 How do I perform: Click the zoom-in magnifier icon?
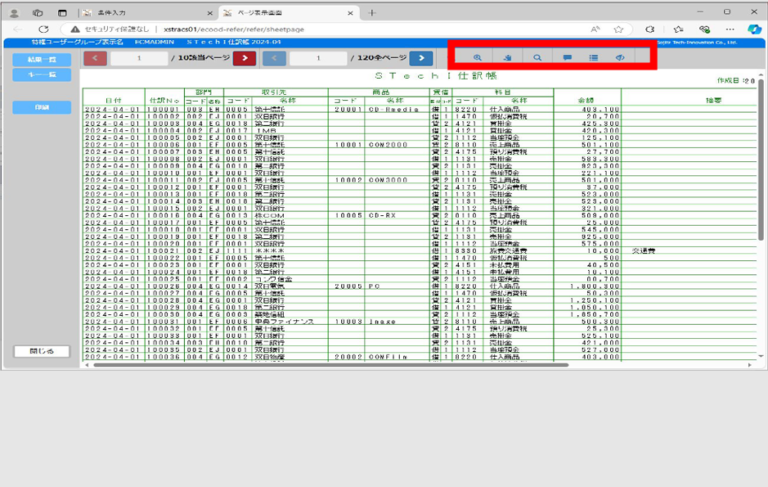477,58
